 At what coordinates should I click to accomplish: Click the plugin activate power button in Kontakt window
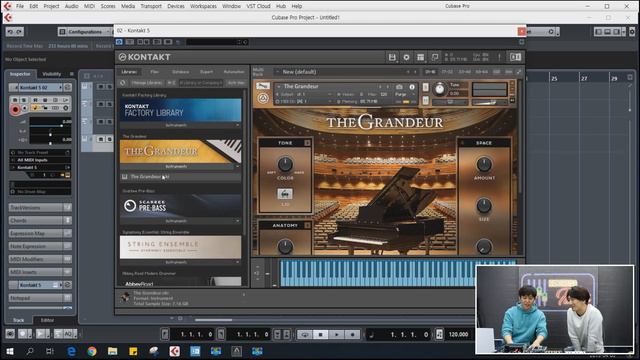(119, 42)
